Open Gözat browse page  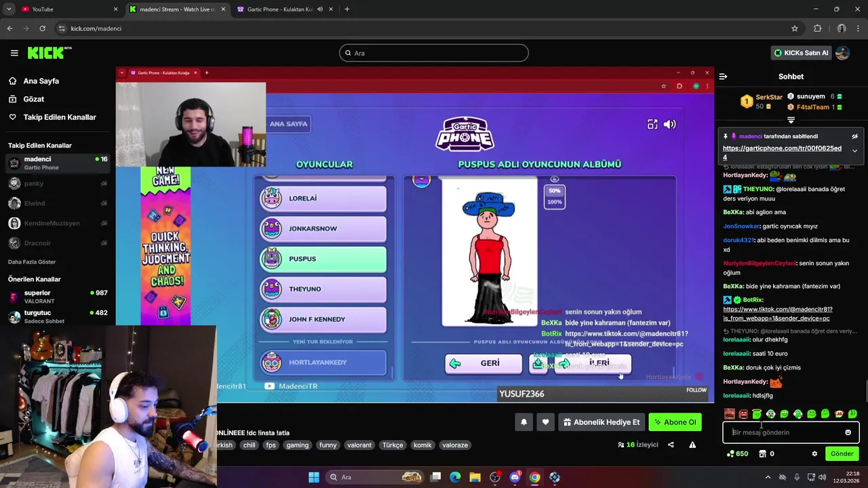33,99
